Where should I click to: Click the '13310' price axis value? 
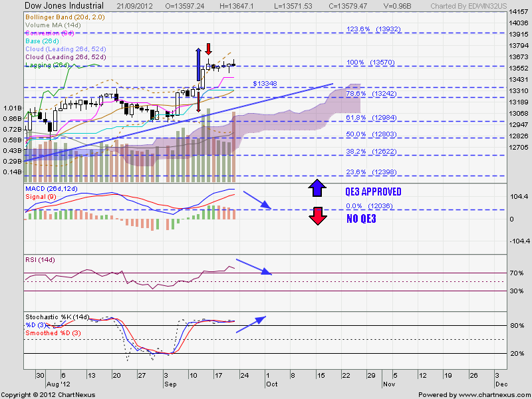519,91
